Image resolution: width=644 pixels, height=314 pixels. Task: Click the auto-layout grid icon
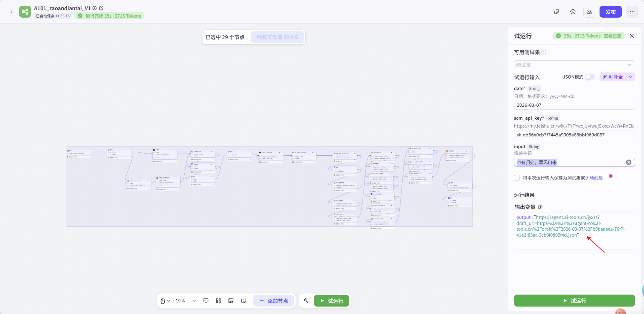coord(218,301)
